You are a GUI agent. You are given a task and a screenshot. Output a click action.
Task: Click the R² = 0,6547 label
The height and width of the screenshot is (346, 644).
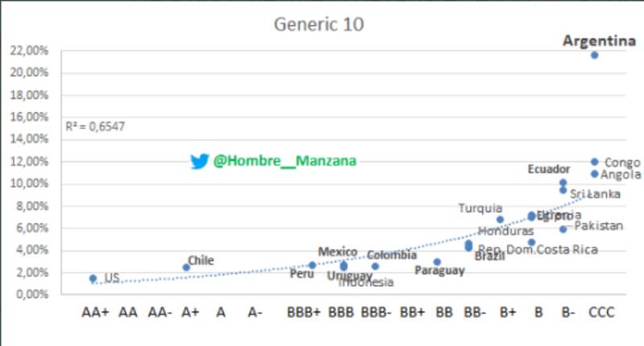95,126
